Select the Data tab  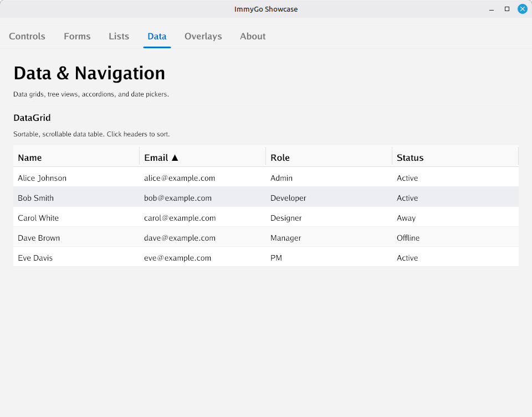click(x=157, y=36)
